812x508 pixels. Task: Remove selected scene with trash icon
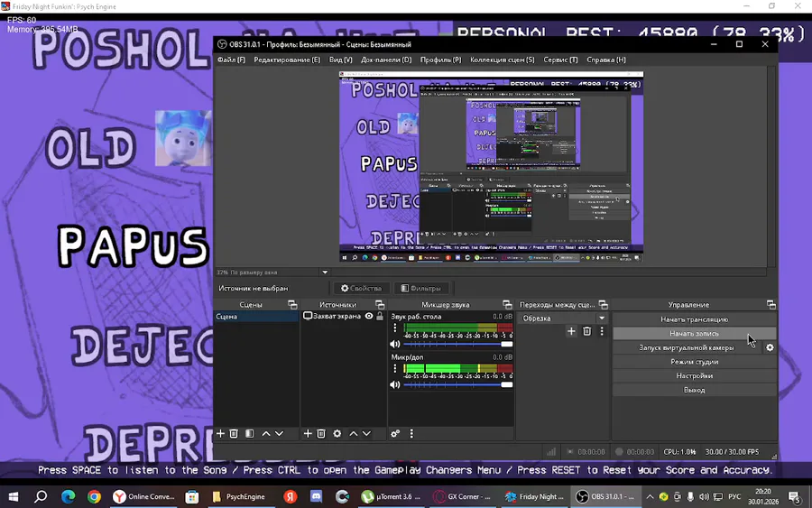click(x=234, y=433)
